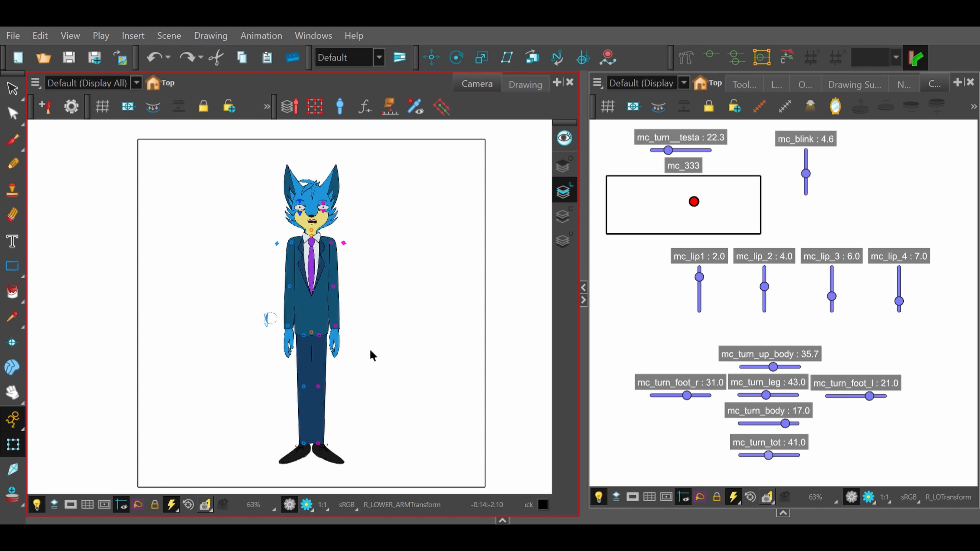This screenshot has height=551, width=980.
Task: Click the Paste clipboard icon
Action: pyautogui.click(x=267, y=57)
